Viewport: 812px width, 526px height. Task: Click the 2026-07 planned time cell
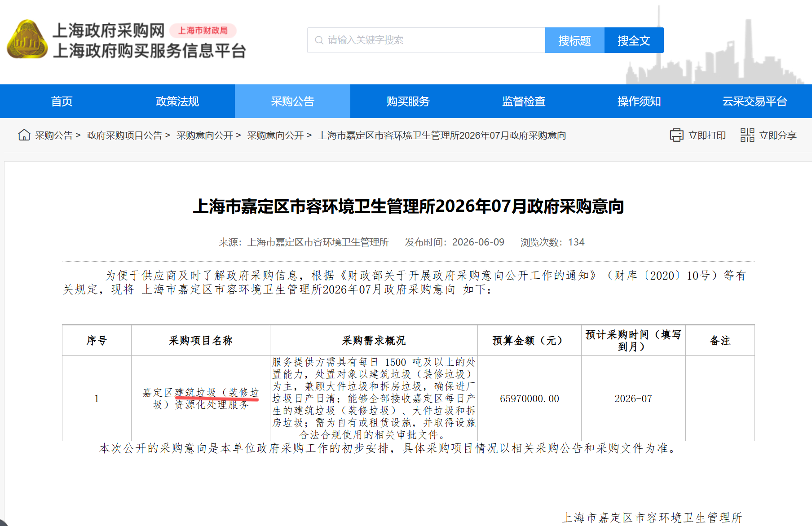(x=633, y=399)
